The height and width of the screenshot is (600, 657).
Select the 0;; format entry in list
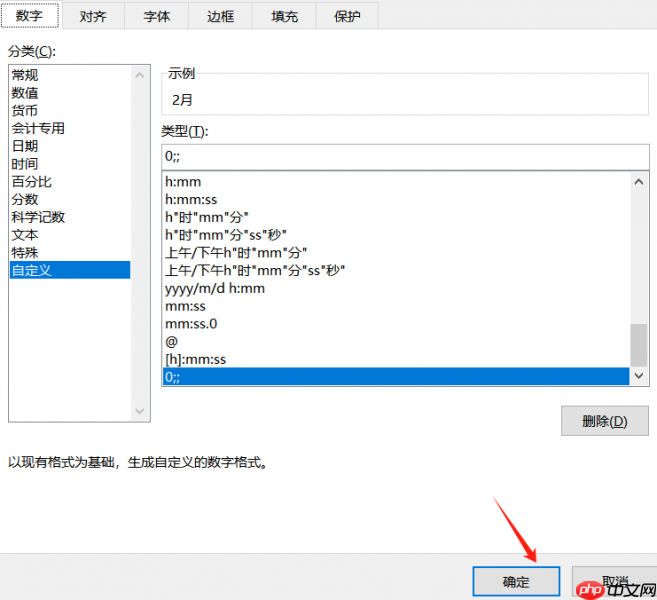click(x=396, y=377)
